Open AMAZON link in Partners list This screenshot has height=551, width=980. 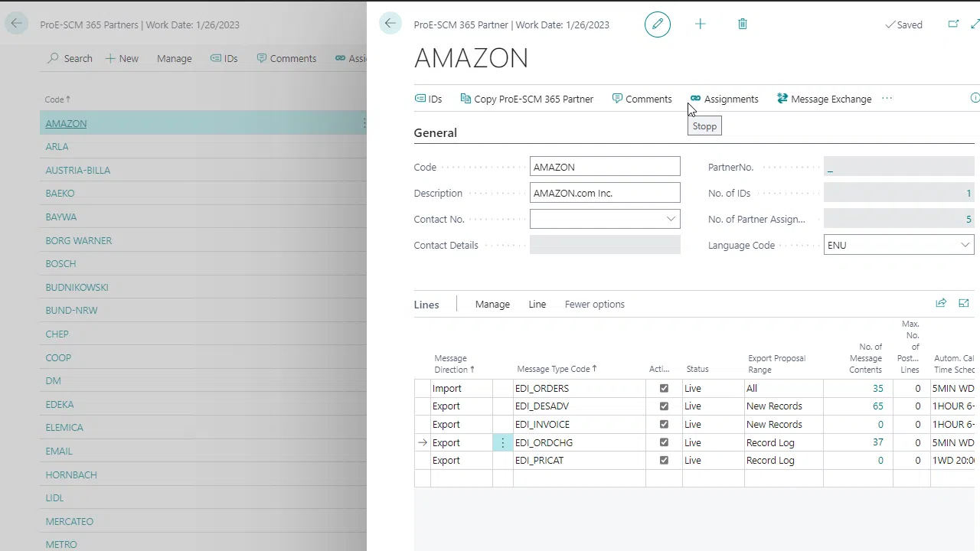(x=66, y=123)
